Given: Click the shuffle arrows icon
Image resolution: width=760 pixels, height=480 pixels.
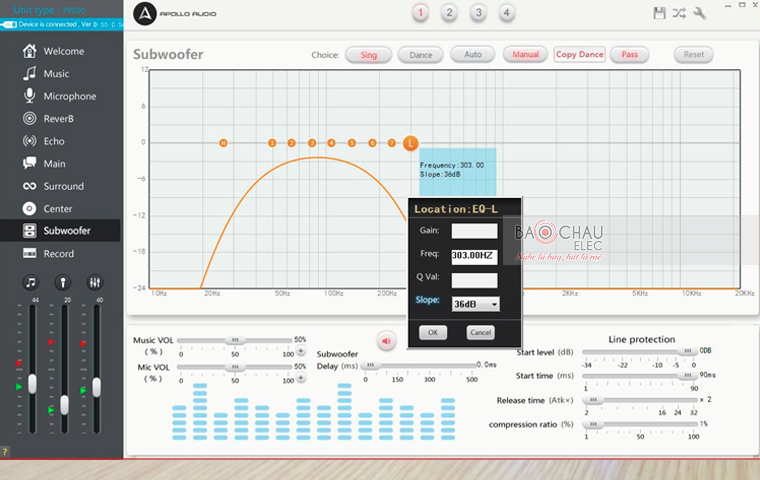Looking at the screenshot, I should (679, 13).
